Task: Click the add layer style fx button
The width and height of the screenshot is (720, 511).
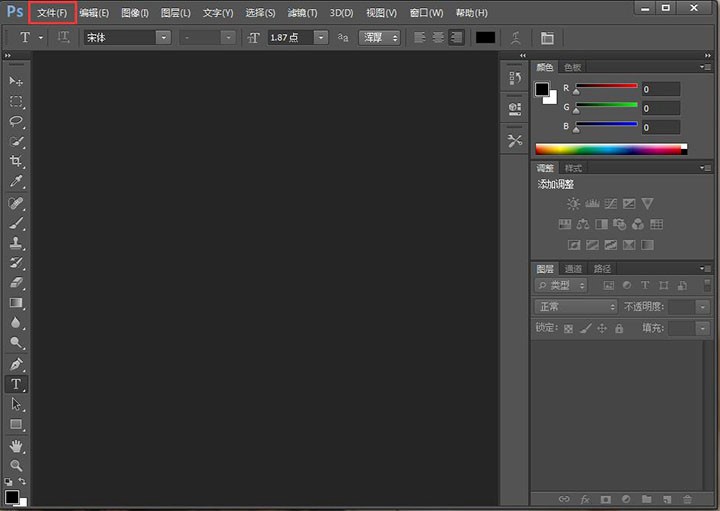Action: click(x=585, y=499)
